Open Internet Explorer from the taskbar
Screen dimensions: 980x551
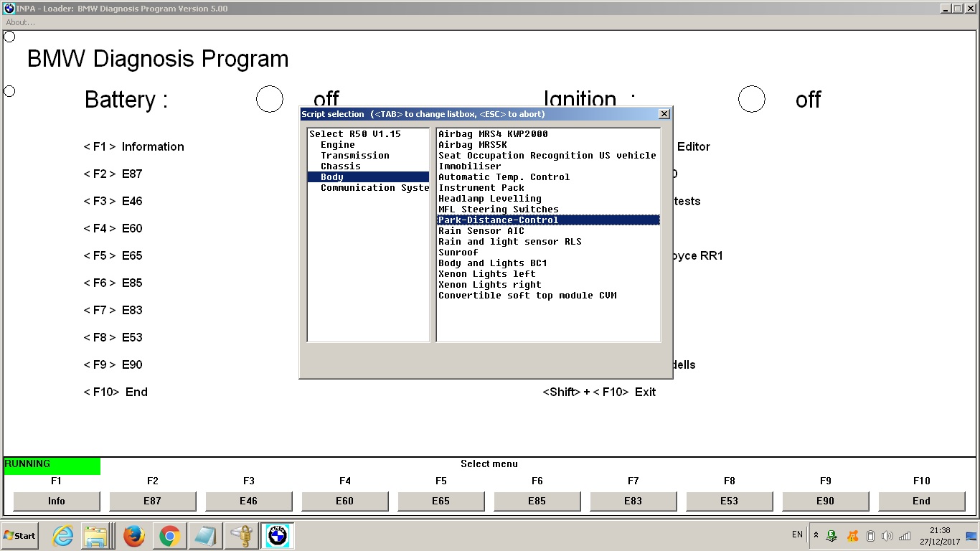tap(64, 536)
